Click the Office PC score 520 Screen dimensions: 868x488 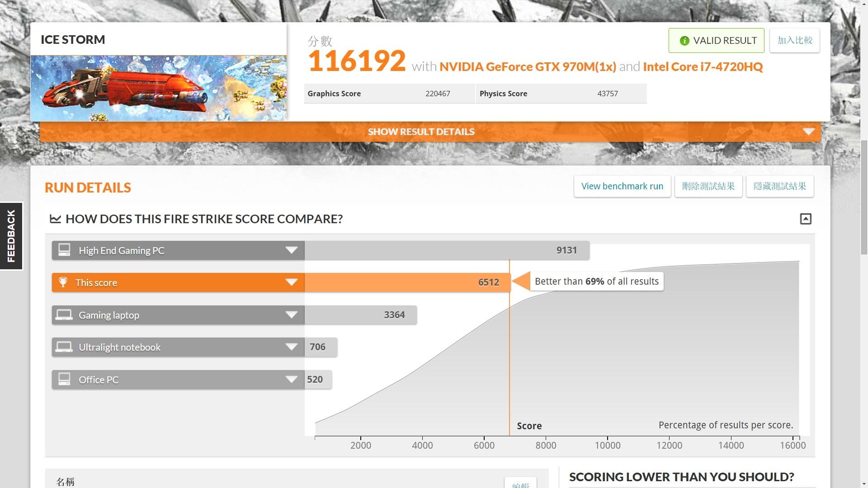pyautogui.click(x=315, y=380)
